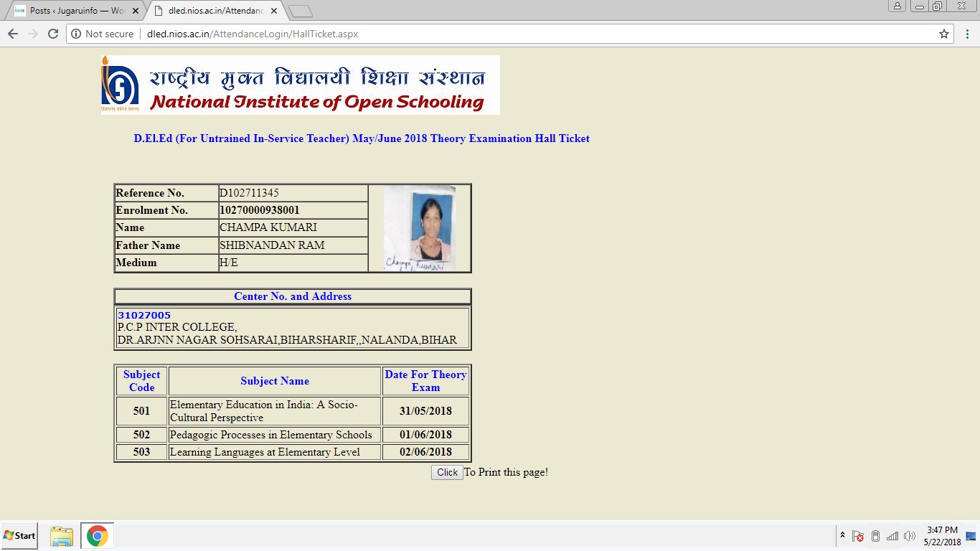Click the exam date 02/06/2018
This screenshot has height=551, width=980.
pyautogui.click(x=425, y=452)
